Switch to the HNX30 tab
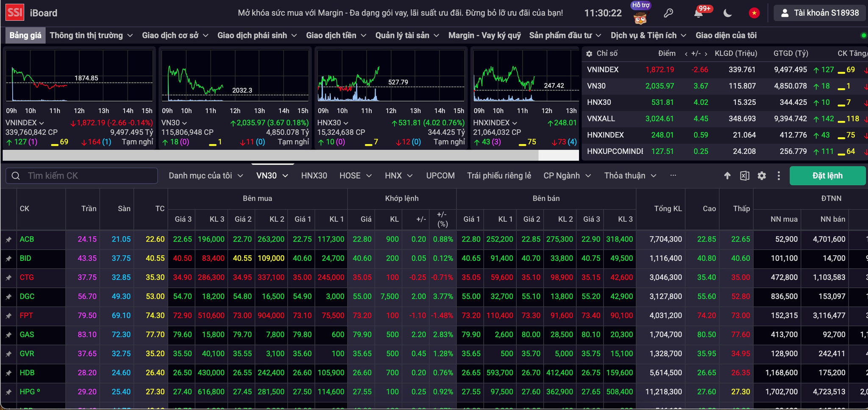This screenshot has width=868, height=410. coord(314,176)
